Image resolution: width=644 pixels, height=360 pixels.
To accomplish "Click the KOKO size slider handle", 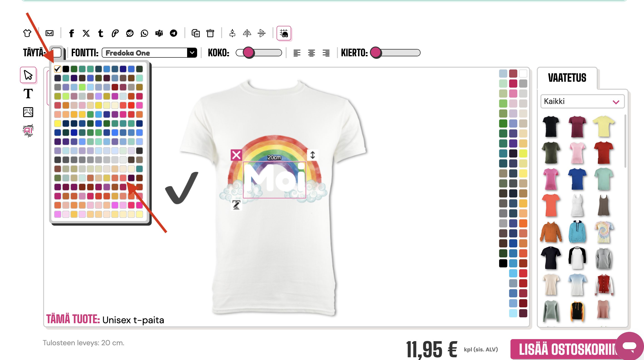I will [x=248, y=53].
